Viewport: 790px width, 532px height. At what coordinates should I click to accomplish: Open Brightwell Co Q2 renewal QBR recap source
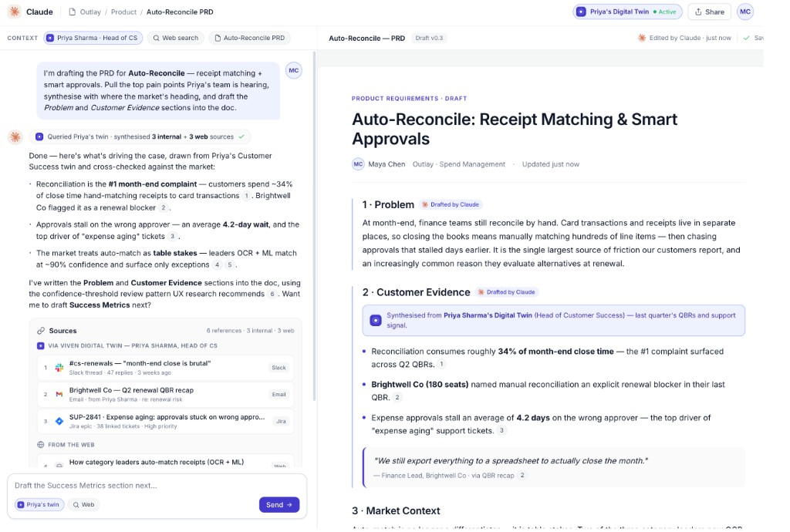click(165, 395)
